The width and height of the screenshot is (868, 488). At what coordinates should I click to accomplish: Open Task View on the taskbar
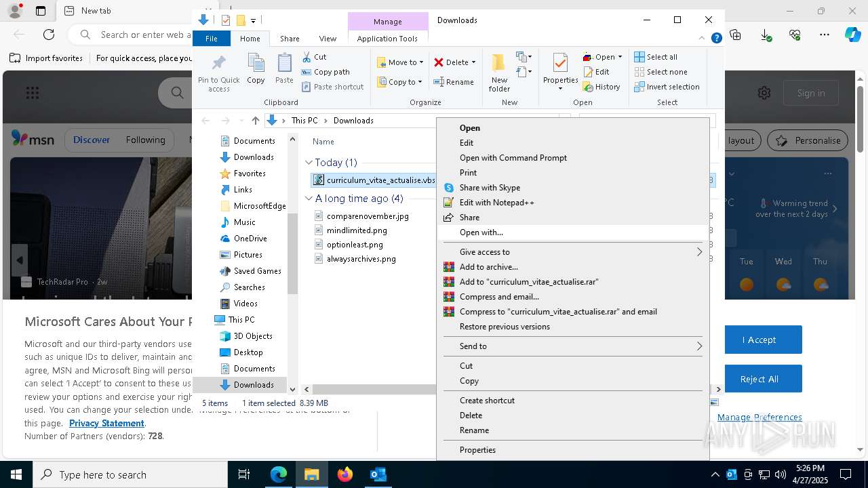pos(244,474)
